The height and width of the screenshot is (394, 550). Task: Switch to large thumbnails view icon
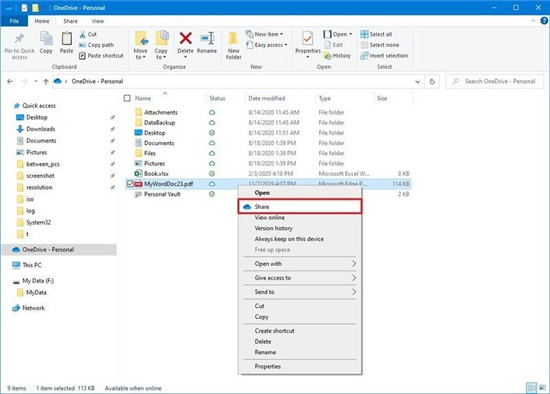coord(543,388)
